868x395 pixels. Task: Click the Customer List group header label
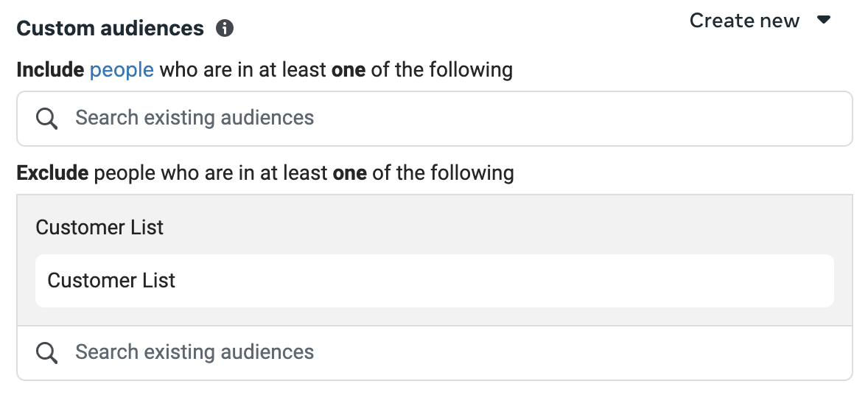(x=99, y=227)
